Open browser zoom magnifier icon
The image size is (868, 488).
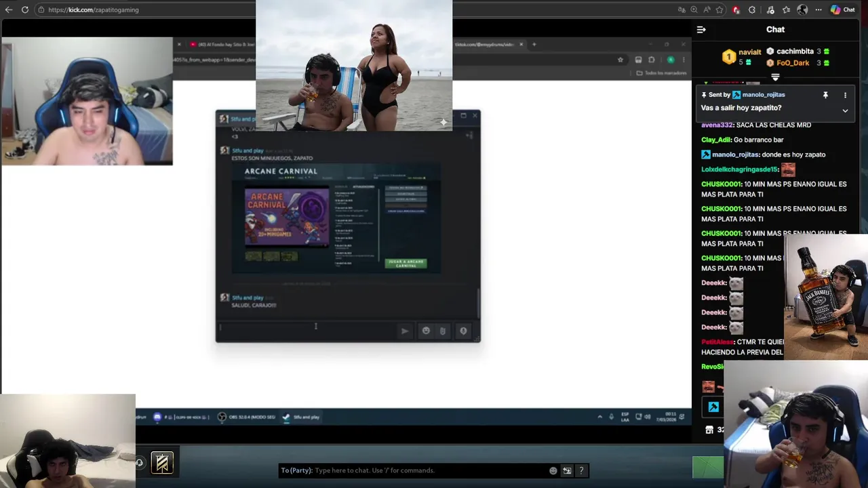click(x=694, y=9)
